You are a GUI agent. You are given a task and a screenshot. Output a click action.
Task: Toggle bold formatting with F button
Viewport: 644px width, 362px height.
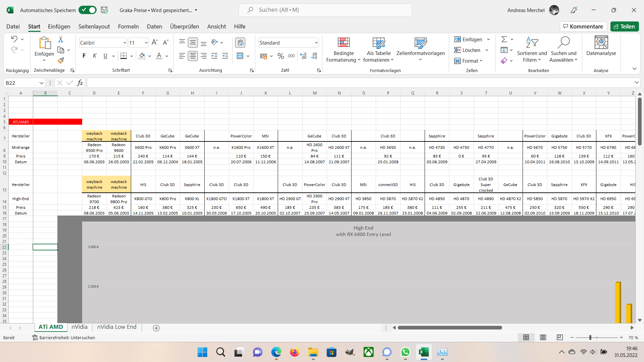84,56
